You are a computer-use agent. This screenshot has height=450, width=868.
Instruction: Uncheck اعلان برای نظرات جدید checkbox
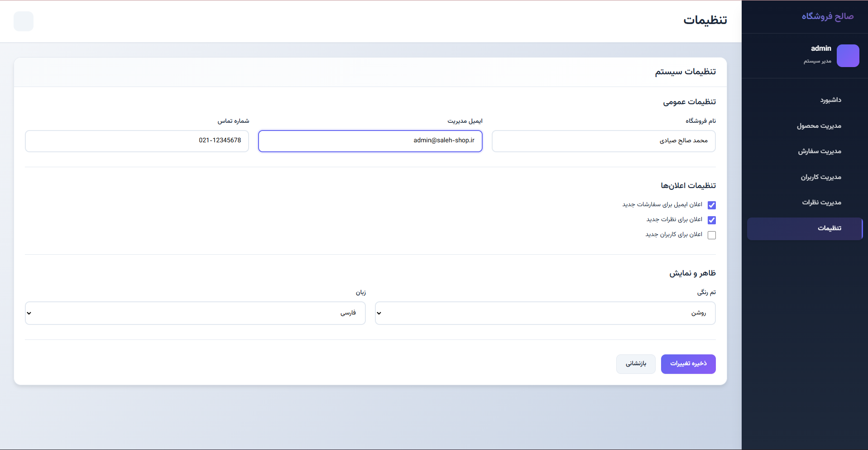click(x=711, y=220)
